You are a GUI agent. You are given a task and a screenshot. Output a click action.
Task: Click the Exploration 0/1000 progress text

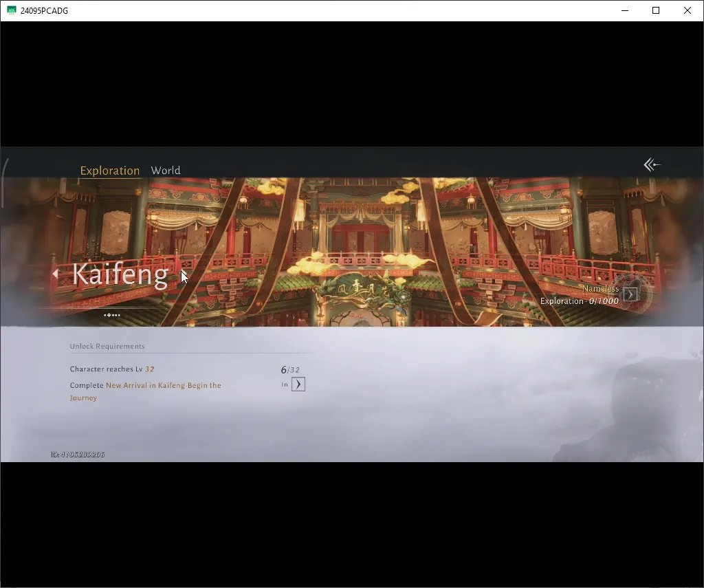tap(579, 301)
